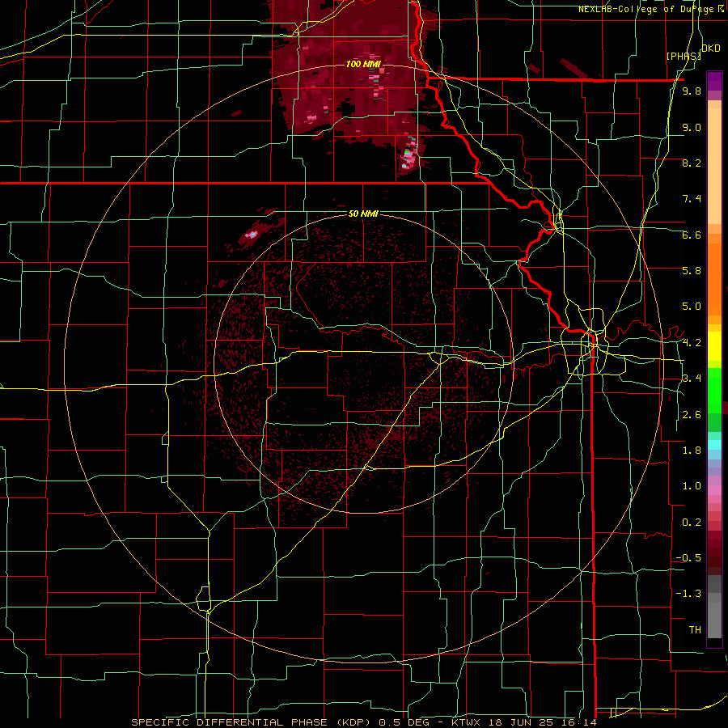Viewport: 728px width, 728px height.
Task: Click the 9.0 value on the color scale
Action: pyautogui.click(x=692, y=127)
